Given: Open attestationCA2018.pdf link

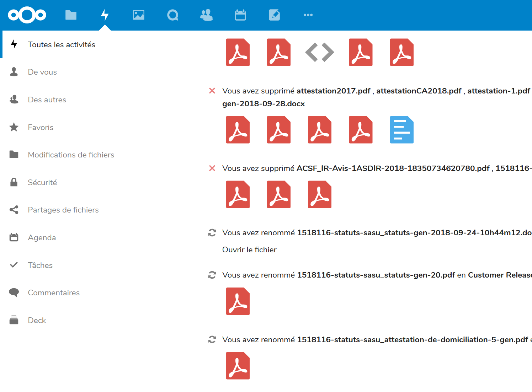Looking at the screenshot, I should [x=419, y=91].
